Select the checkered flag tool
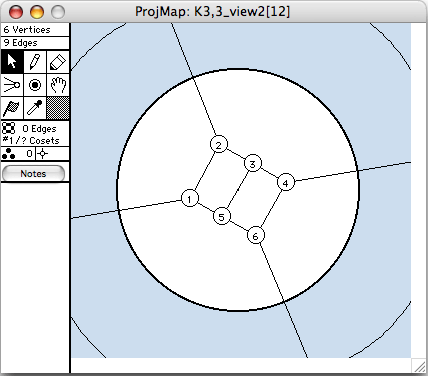The image size is (428, 376). (x=12, y=108)
